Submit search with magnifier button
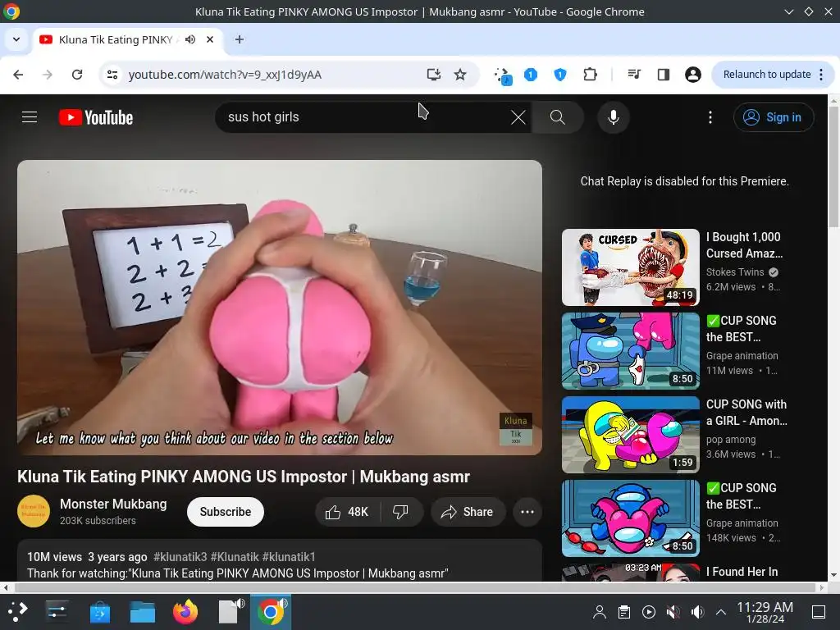The height and width of the screenshot is (630, 840). (558, 116)
